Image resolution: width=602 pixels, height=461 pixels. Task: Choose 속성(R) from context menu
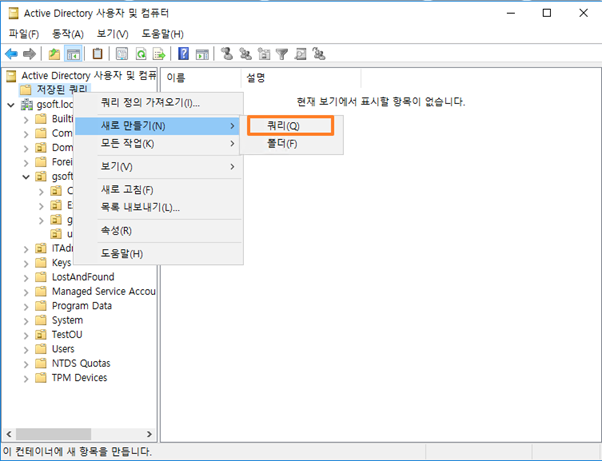(x=159, y=231)
